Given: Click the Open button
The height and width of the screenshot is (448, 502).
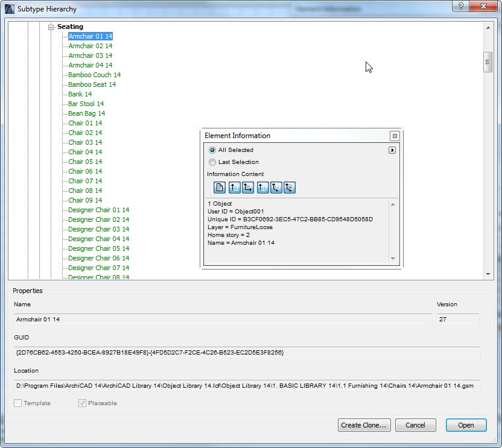Looking at the screenshot, I should coord(466,425).
